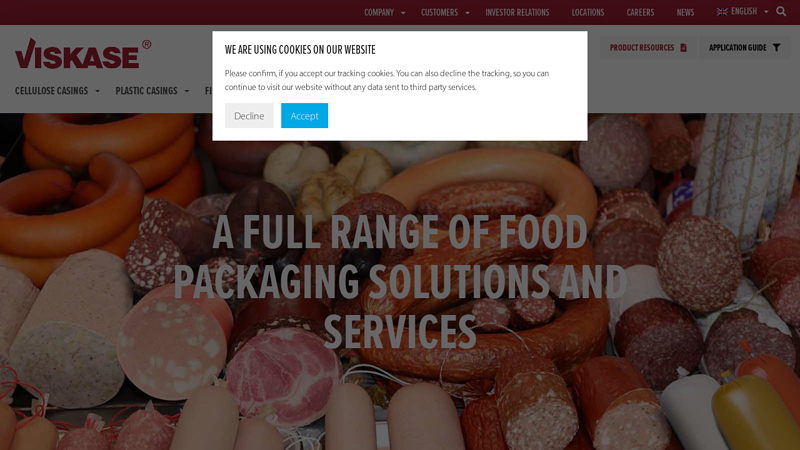This screenshot has width=800, height=450.
Task: Click the hero headline about food packaging
Action: click(400, 282)
